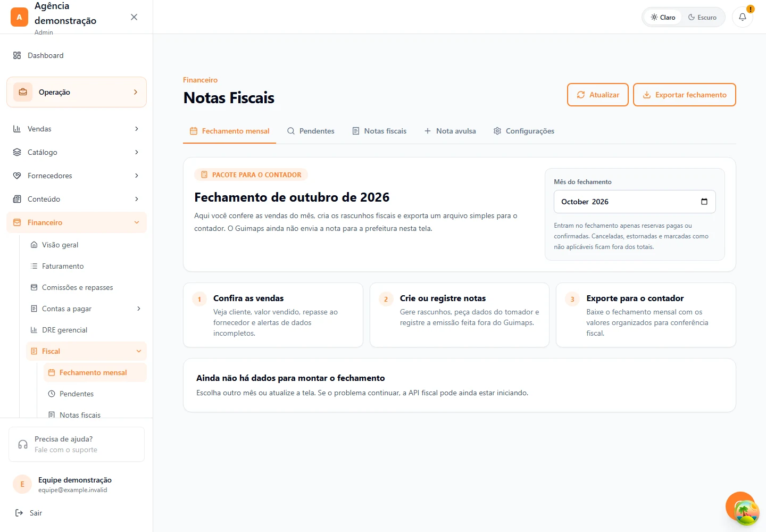Click the Comissões e repasses card icon
Image resolution: width=766 pixels, height=532 pixels.
[34, 287]
